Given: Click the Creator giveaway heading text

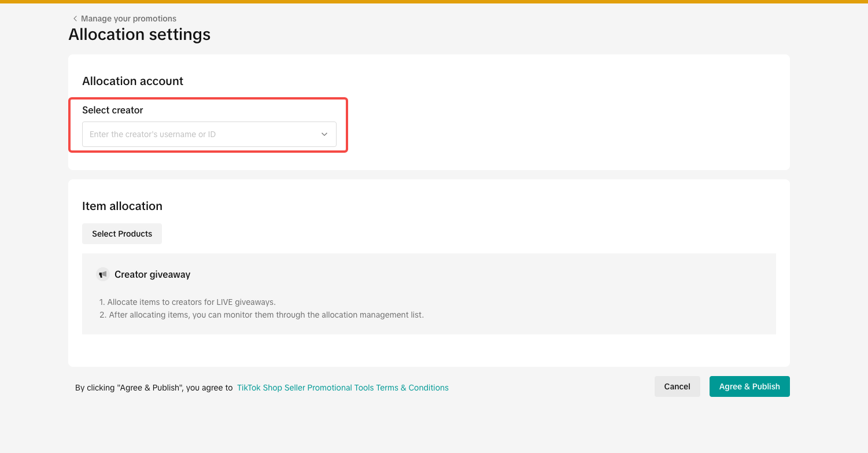Looking at the screenshot, I should 152,274.
